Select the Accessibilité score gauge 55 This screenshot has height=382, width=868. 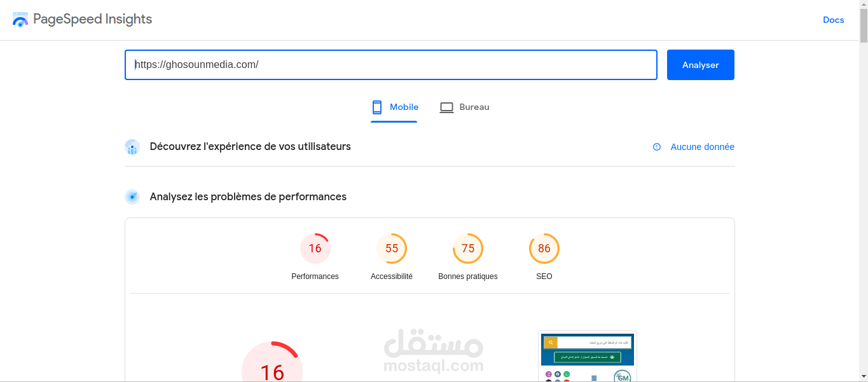[392, 249]
